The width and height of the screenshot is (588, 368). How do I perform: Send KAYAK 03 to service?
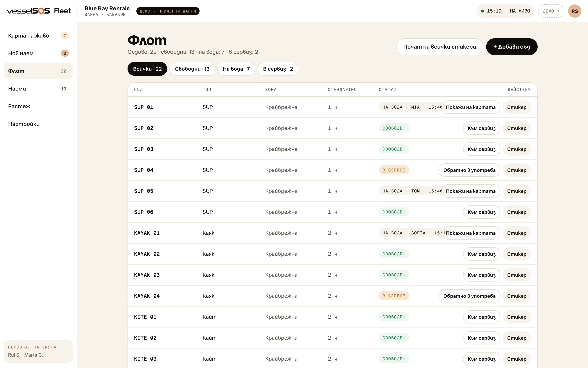(482, 275)
